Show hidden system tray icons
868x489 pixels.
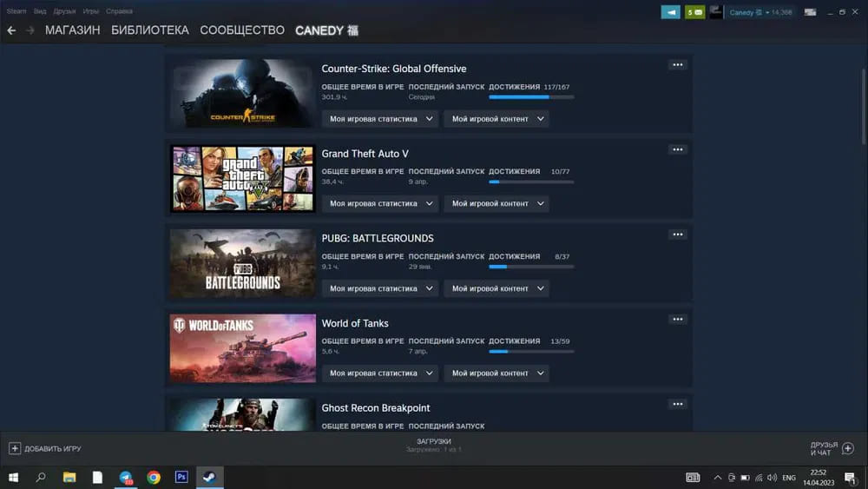(718, 478)
